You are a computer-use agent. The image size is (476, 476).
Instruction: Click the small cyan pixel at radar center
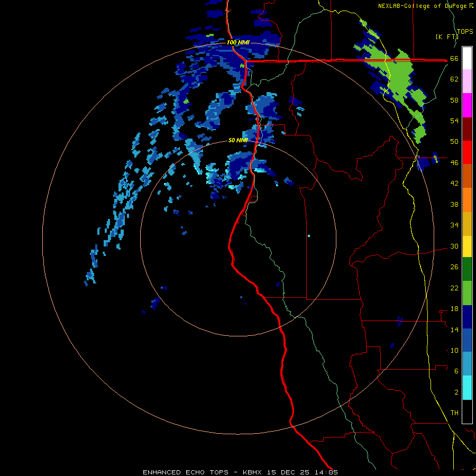[309, 235]
